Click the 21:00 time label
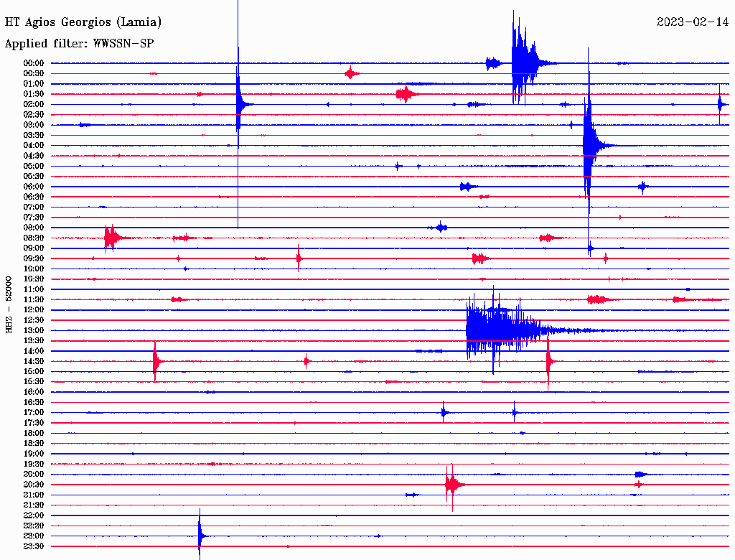 (x=34, y=495)
